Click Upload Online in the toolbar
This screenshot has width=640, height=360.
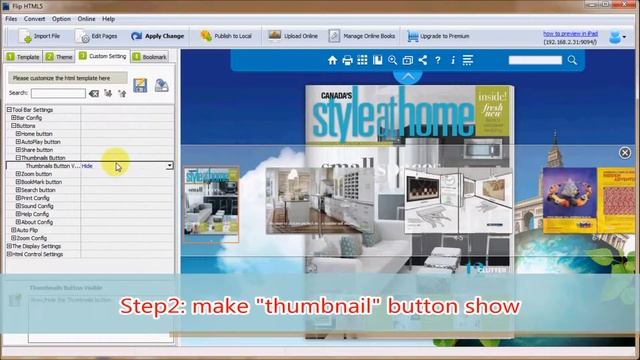(x=293, y=36)
